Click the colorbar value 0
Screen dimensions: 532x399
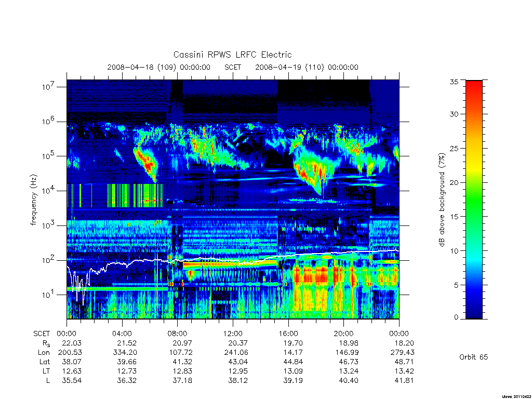456,317
